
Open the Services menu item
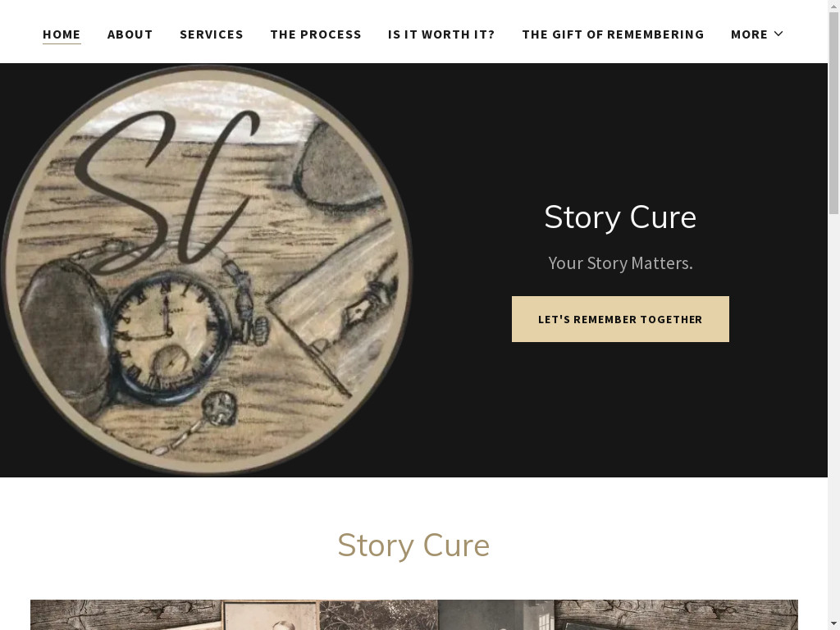tap(212, 34)
